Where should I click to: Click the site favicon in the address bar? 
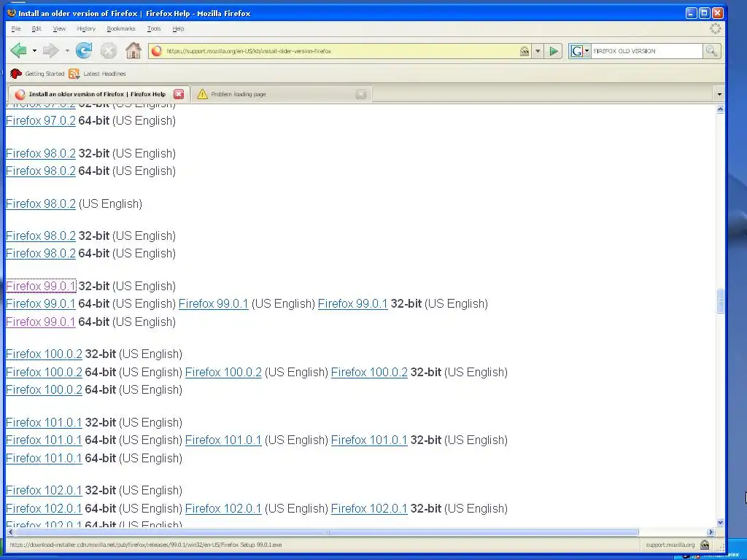click(x=156, y=51)
